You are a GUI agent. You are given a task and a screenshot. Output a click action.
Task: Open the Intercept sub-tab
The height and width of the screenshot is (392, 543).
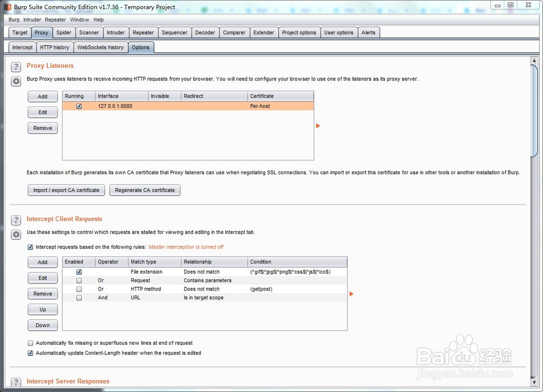(22, 47)
